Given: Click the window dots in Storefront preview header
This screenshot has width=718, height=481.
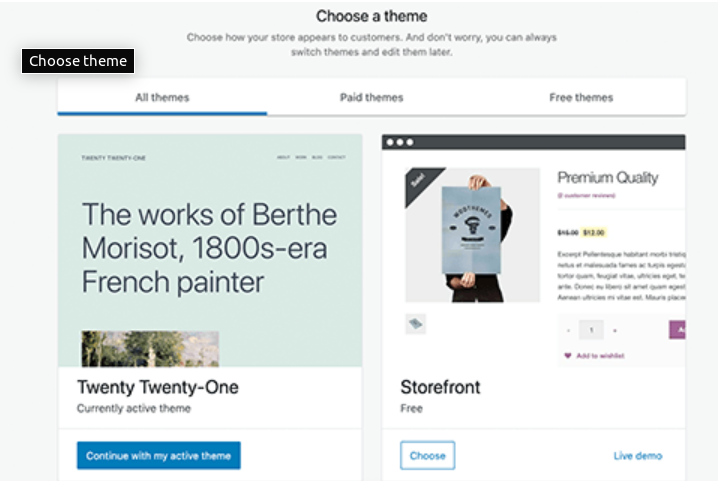Looking at the screenshot, I should (399, 142).
